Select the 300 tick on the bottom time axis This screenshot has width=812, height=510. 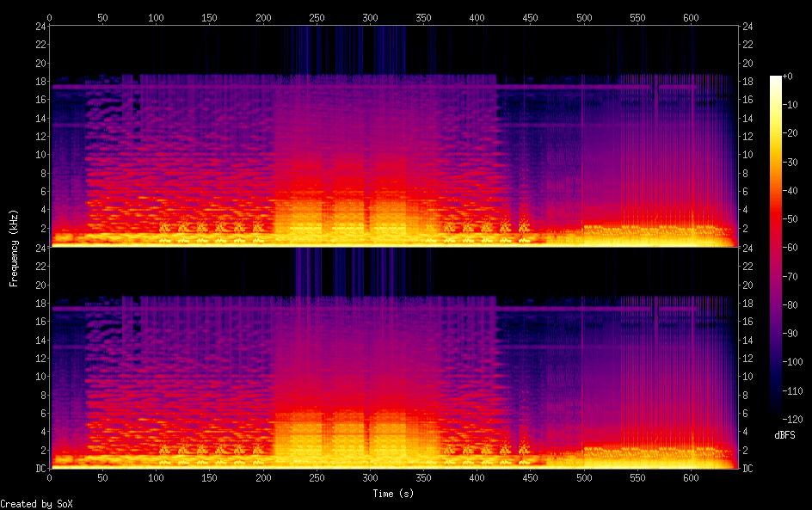(370, 477)
